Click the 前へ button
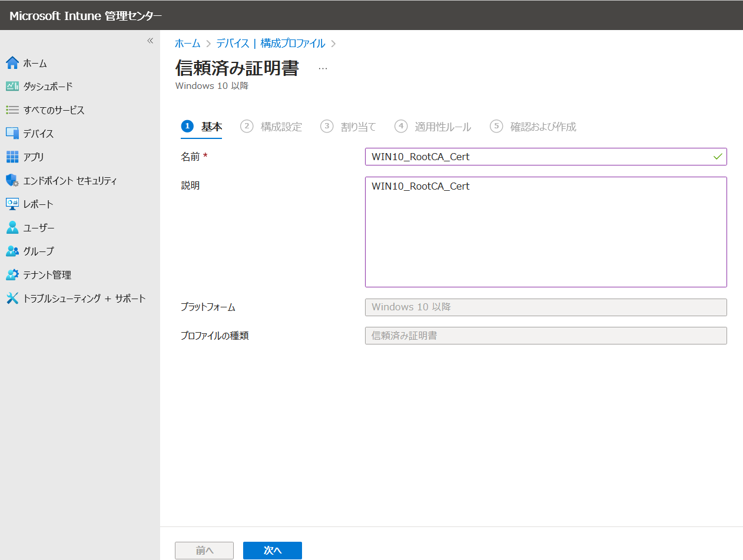The width and height of the screenshot is (743, 560). point(204,551)
